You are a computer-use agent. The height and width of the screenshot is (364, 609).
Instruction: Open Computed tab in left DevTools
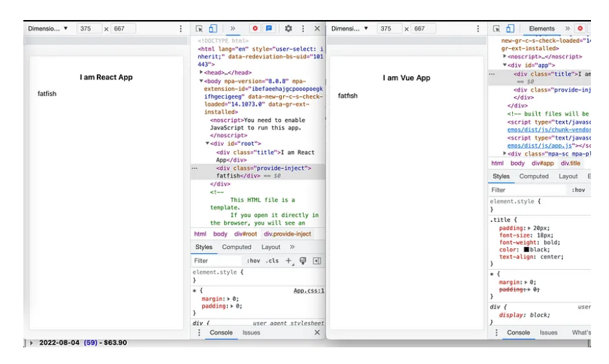click(x=236, y=247)
